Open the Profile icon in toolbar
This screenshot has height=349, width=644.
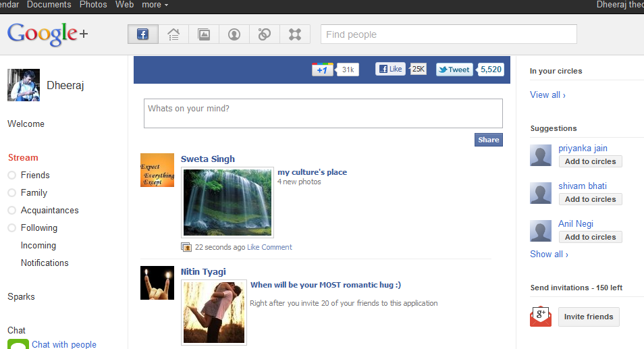point(234,34)
